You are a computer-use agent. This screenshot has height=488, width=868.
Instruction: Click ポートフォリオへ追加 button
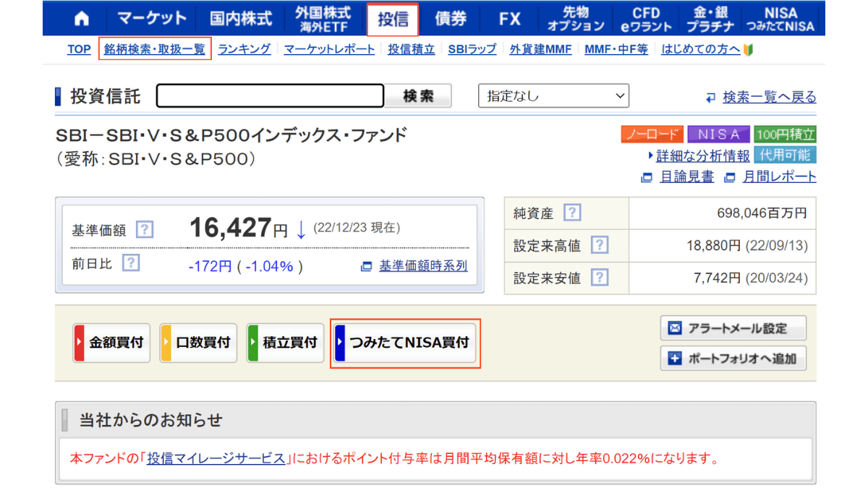coord(733,358)
